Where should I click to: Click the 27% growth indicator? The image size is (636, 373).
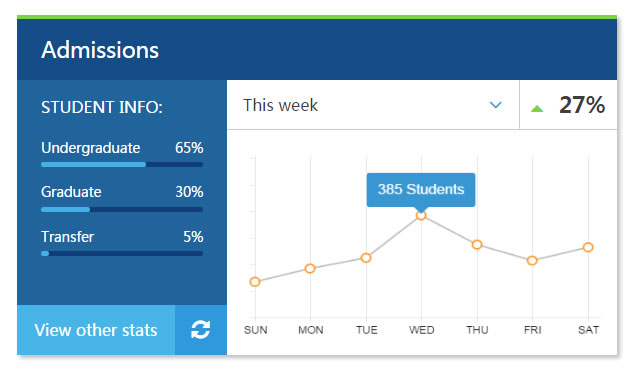coord(582,105)
